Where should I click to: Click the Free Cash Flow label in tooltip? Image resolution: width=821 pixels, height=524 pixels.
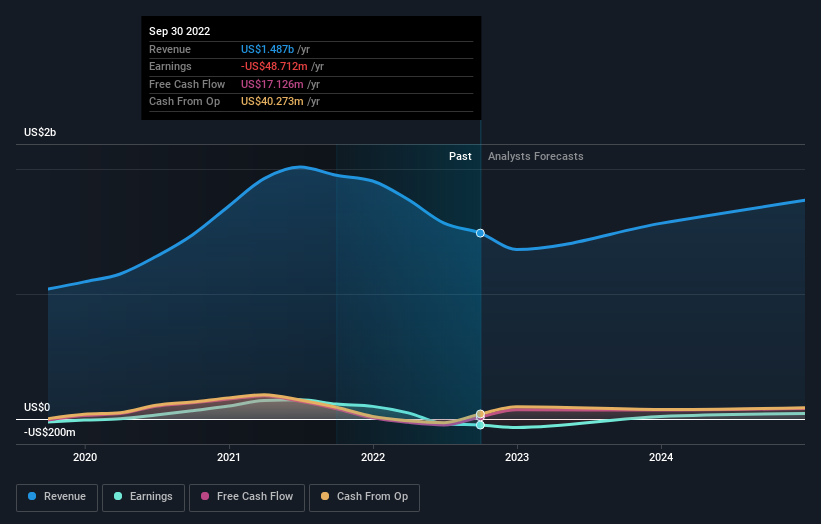pos(187,84)
